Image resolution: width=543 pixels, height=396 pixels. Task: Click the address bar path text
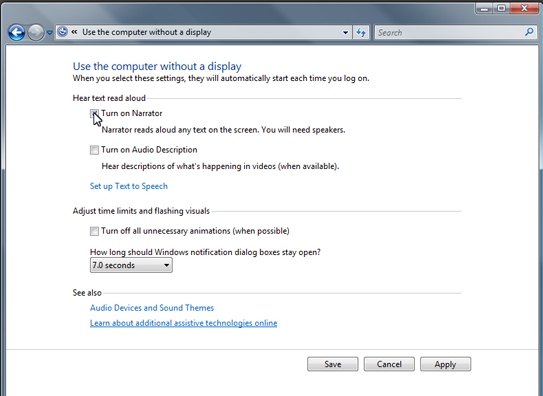point(146,32)
